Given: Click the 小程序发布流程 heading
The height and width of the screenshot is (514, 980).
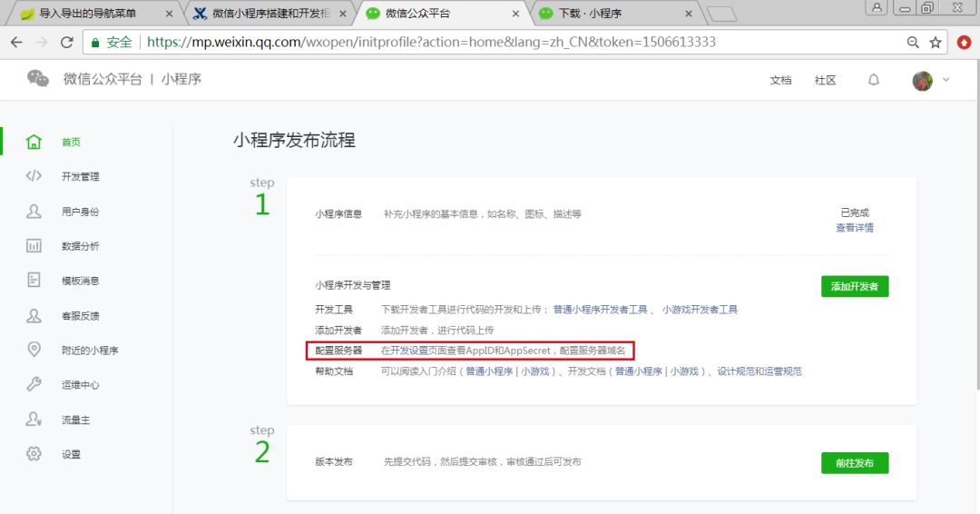Looking at the screenshot, I should pos(294,140).
